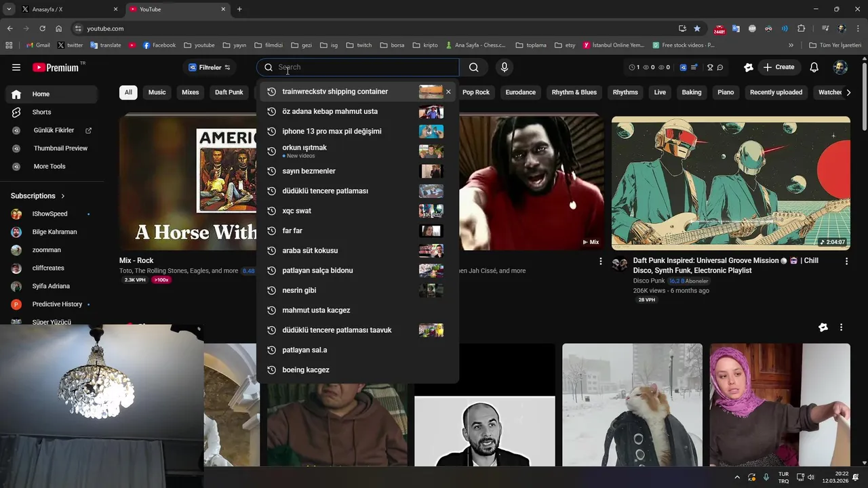This screenshot has width=868, height=488.
Task: Open Chrome media controls icon
Action: point(825,28)
